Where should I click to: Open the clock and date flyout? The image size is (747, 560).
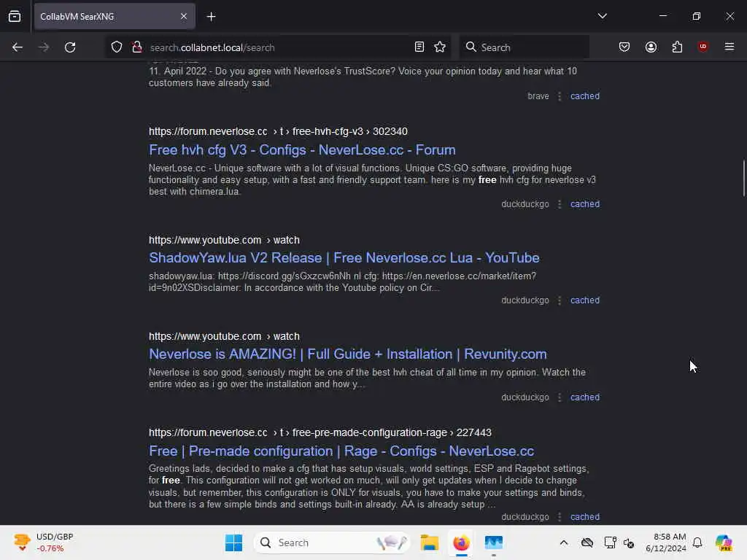tap(666, 542)
